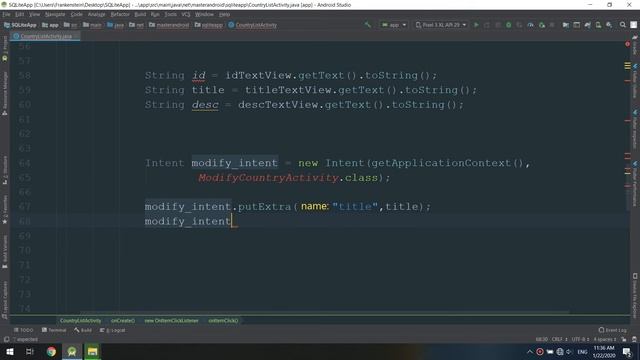
Task: Open the Terminal tool window
Action: click(54, 330)
